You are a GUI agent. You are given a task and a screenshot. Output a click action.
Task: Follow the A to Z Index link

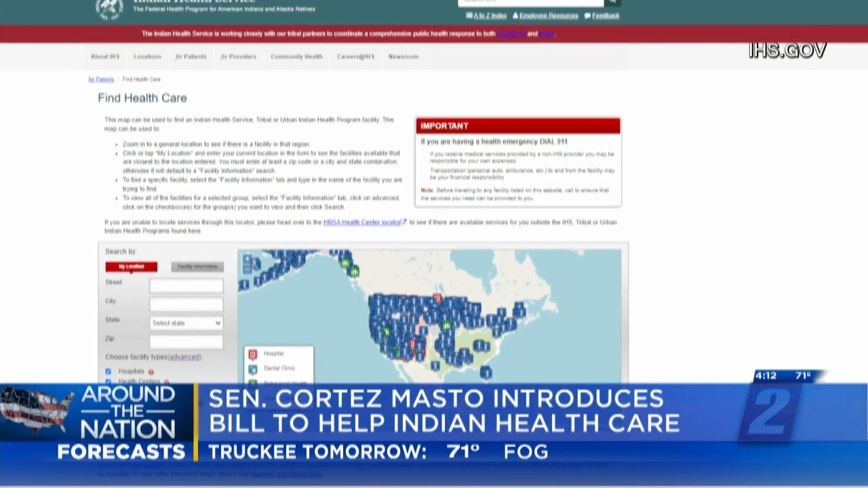tap(490, 16)
